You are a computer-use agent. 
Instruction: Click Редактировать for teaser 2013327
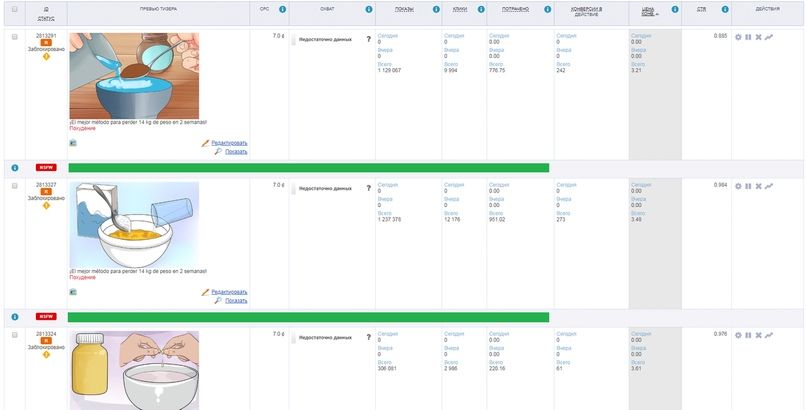(229, 292)
